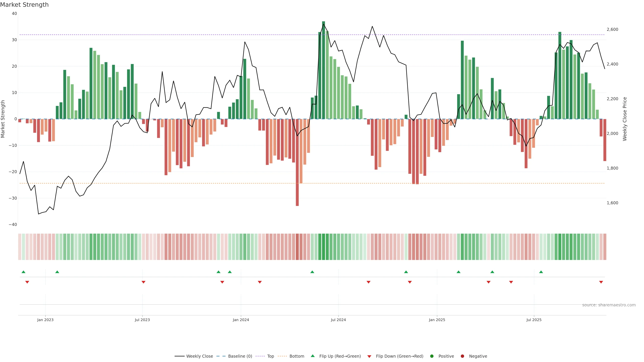The height and width of the screenshot is (362, 644).
Task: Click the first green flip-up marker before Jan 2023
Action: [23, 272]
